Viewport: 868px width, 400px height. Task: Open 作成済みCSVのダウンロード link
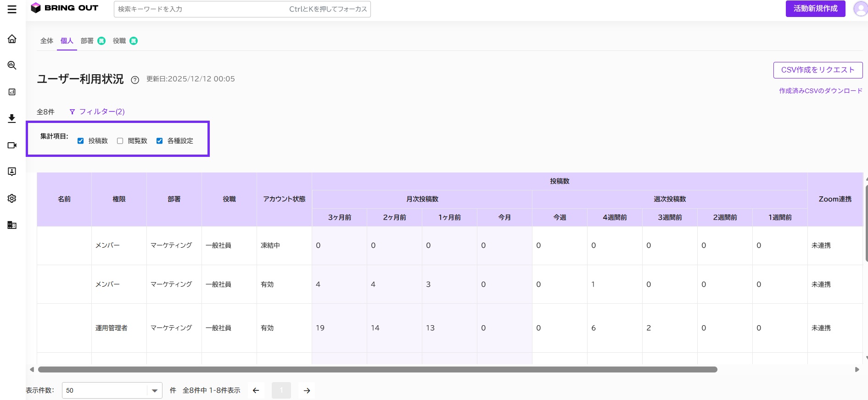point(821,91)
